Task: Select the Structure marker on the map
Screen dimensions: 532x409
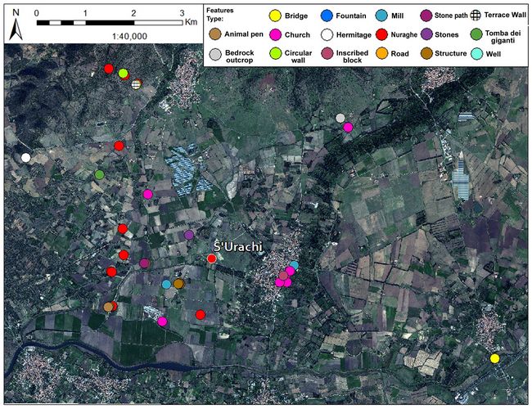Action: (178, 284)
